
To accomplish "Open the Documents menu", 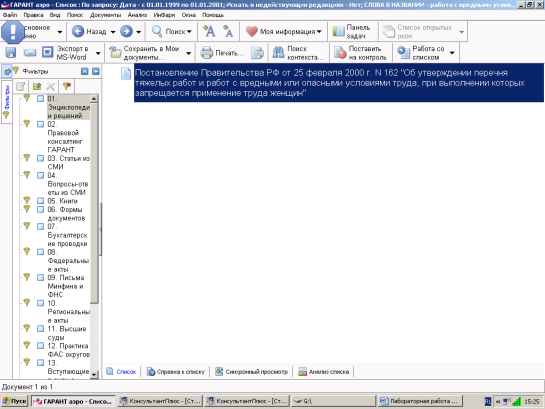I will (105, 15).
